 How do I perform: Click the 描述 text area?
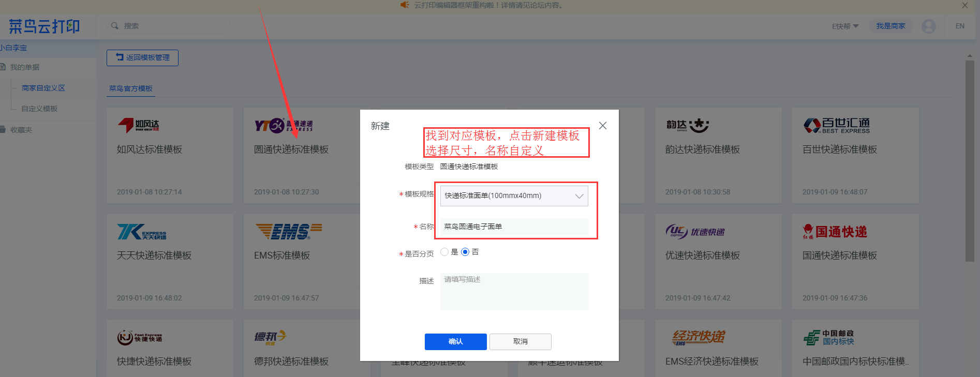pos(514,292)
